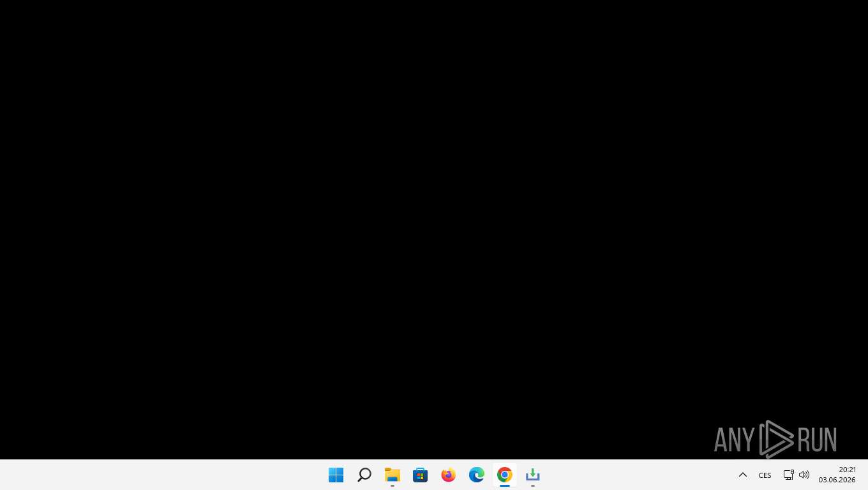Change the CES input language

coord(765,475)
